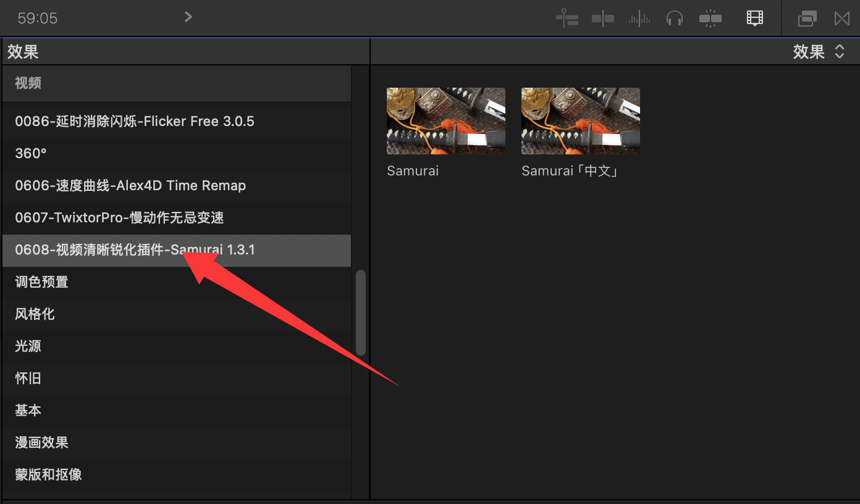Select the 0086 Flicker Free 3.0.5 category
This screenshot has width=860, height=504.
tap(135, 121)
